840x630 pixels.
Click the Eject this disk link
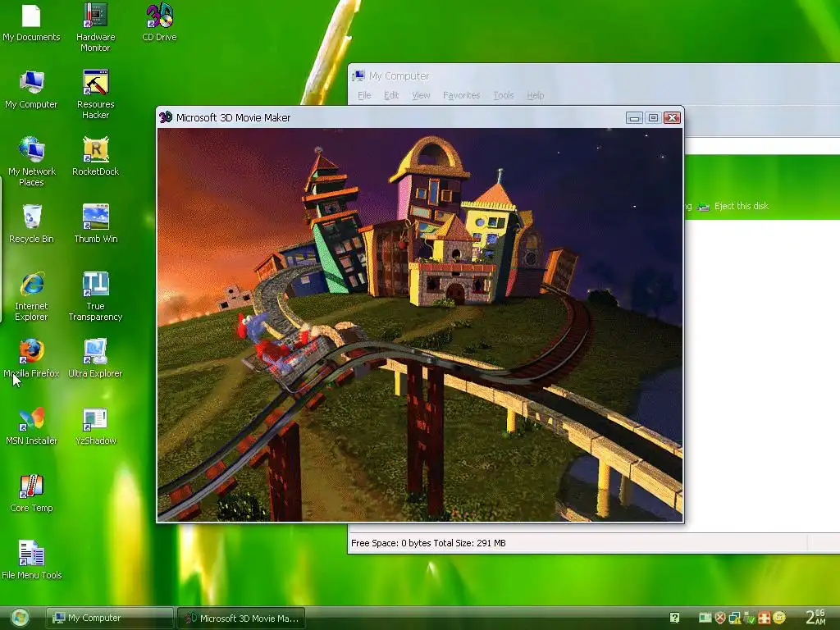(x=741, y=206)
